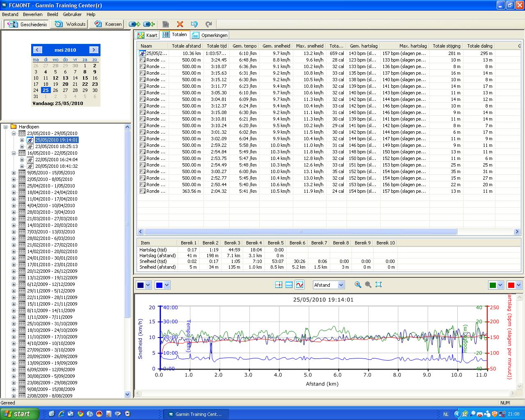Click the NL language indicator in the taskbar
Screen dimensions: 525x420
pyautogui.click(x=446, y=414)
